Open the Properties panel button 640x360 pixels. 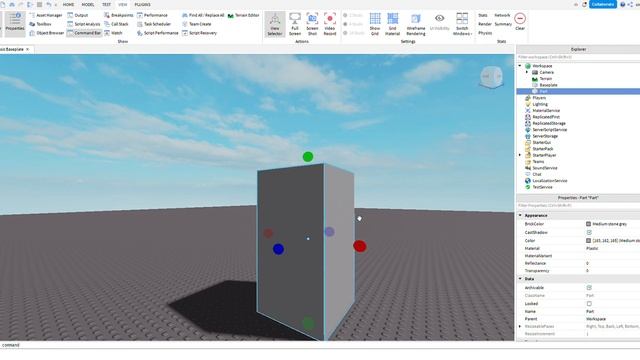[x=15, y=23]
